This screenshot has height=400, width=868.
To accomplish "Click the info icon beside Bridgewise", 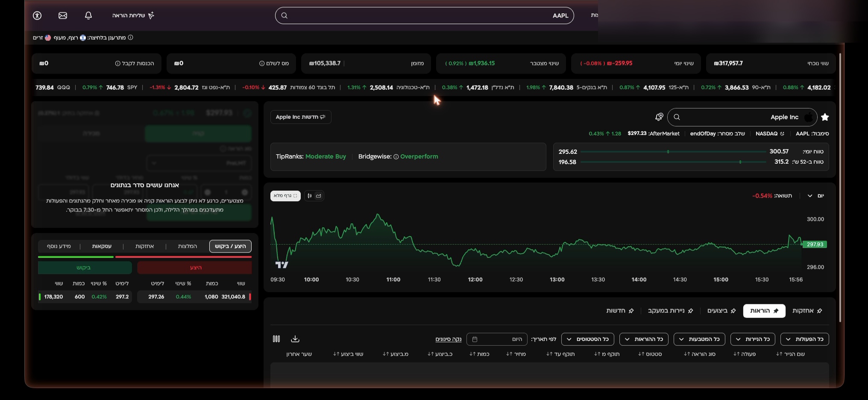I will 396,157.
